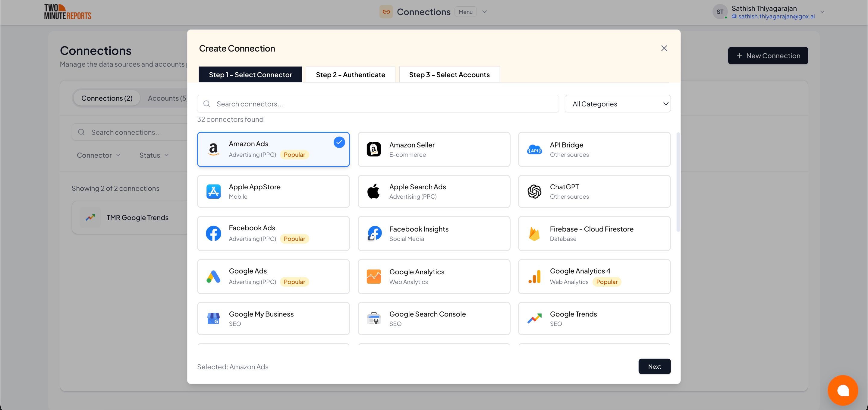
Task: Click the Apple AppStore icon
Action: (x=213, y=191)
